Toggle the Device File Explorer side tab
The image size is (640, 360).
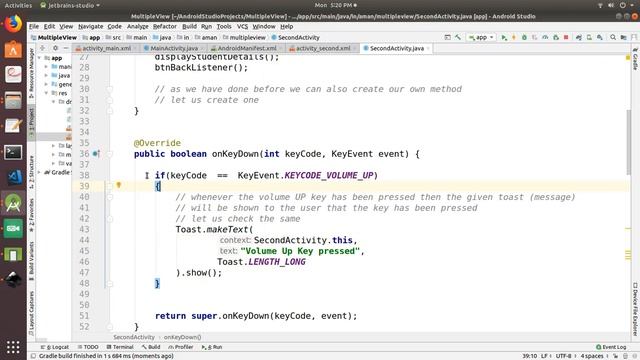(635, 309)
